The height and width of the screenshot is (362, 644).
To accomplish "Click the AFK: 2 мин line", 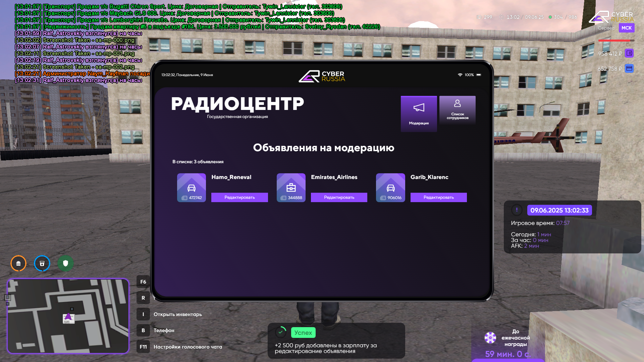I will (525, 246).
